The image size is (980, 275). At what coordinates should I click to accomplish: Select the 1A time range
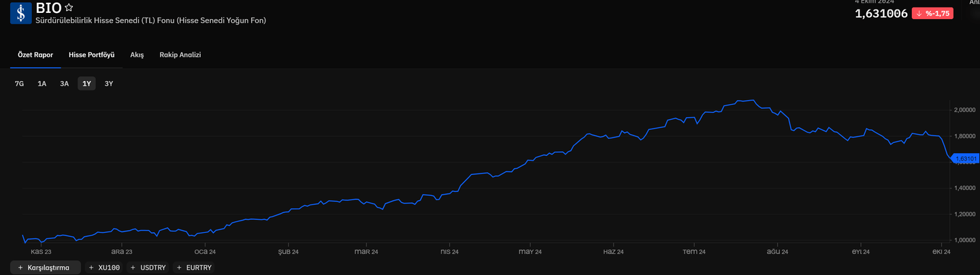pos(42,84)
